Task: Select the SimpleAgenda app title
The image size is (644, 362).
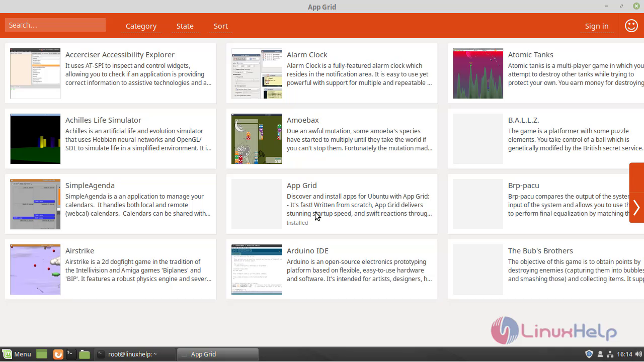Action: [90, 186]
